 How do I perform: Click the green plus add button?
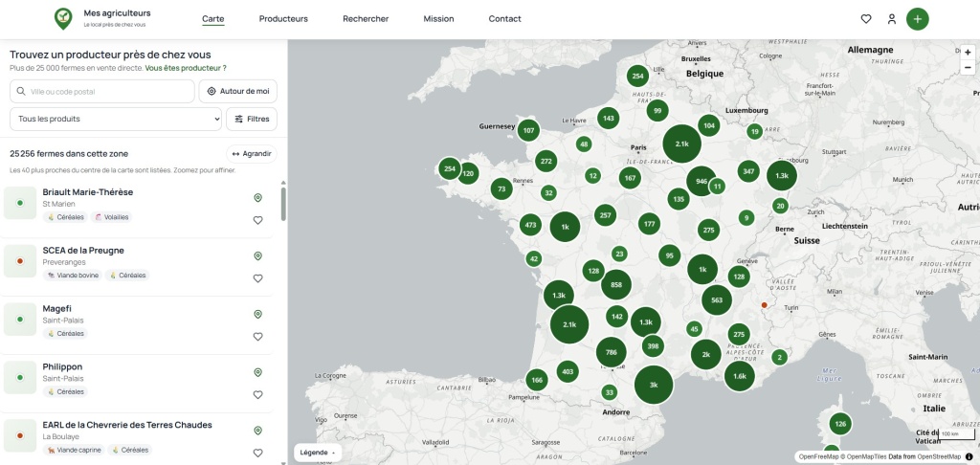click(x=918, y=19)
